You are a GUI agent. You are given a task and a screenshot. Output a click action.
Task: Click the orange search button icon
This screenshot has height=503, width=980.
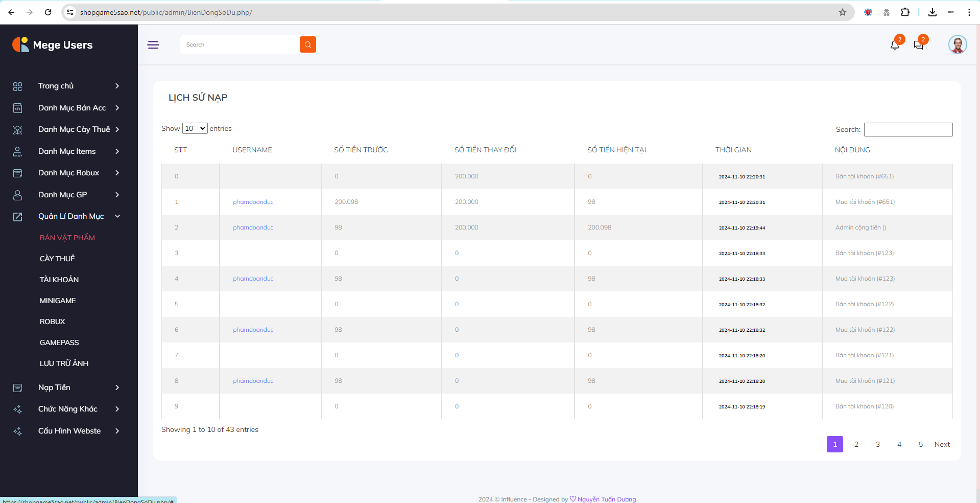307,44
